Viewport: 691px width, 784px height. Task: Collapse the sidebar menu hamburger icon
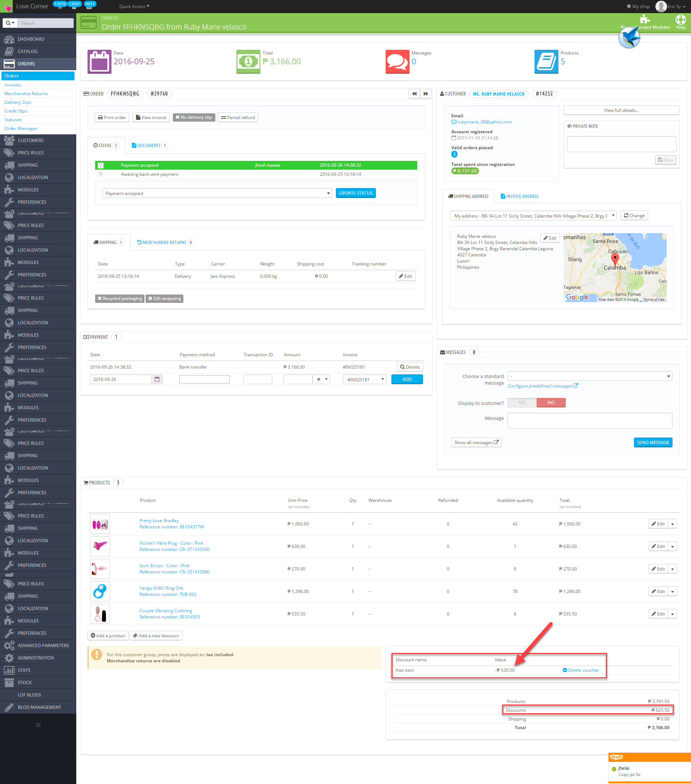[38, 725]
